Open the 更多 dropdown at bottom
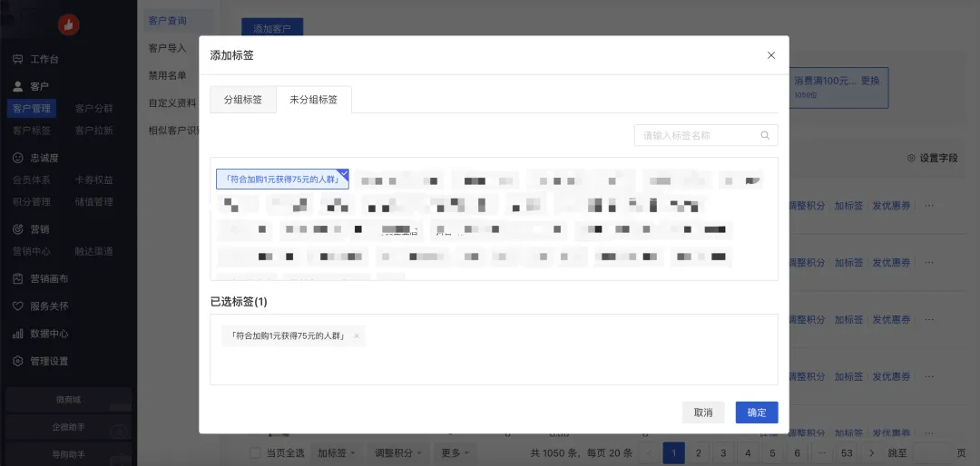The height and width of the screenshot is (466, 980). tap(452, 452)
